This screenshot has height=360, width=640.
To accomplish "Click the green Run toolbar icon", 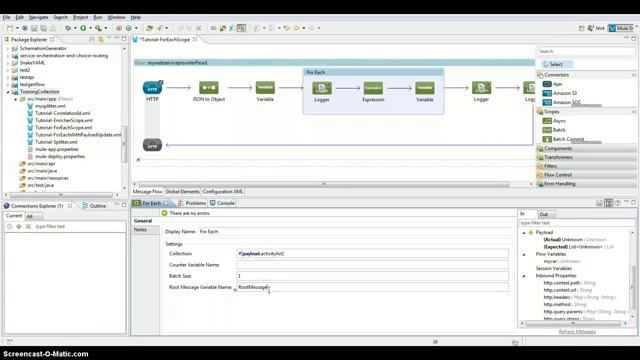I will (x=83, y=28).
